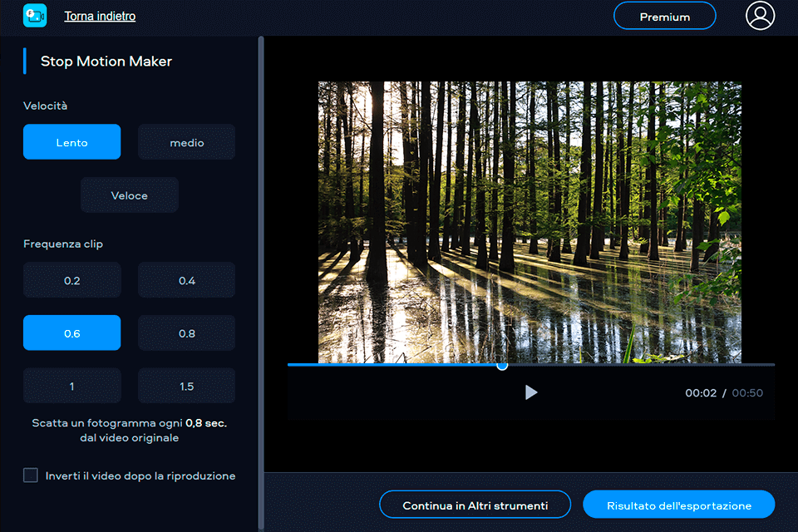Image resolution: width=798 pixels, height=532 pixels.
Task: Select the Lento speed option
Action: pos(71,141)
